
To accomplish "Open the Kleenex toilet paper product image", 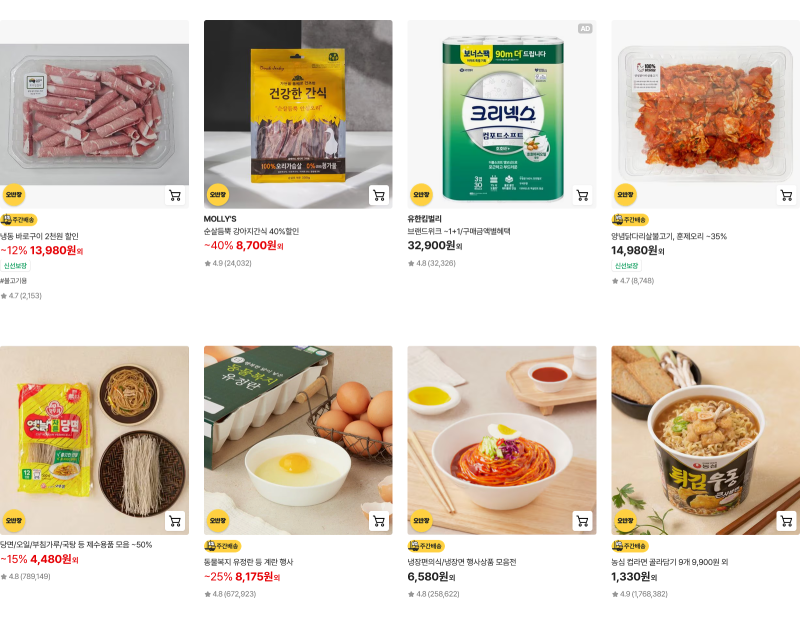I will click(502, 114).
